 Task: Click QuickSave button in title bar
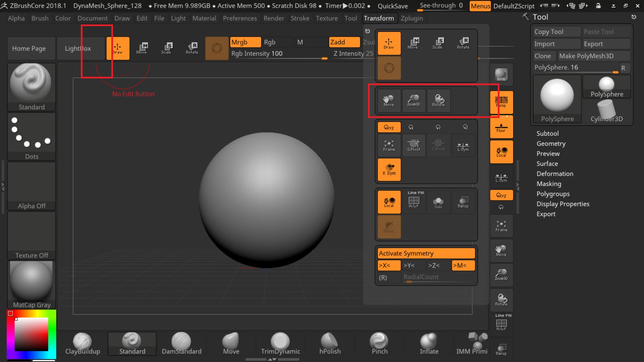393,6
